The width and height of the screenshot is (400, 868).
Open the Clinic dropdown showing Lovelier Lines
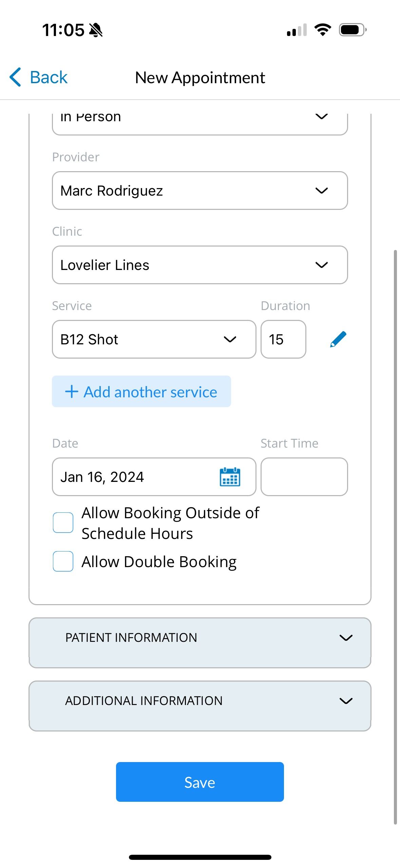coord(200,265)
